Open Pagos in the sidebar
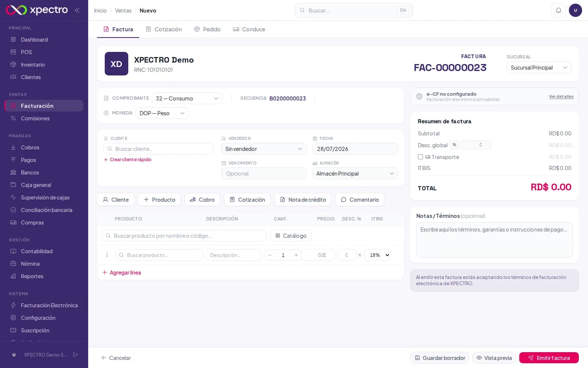 click(x=44, y=160)
